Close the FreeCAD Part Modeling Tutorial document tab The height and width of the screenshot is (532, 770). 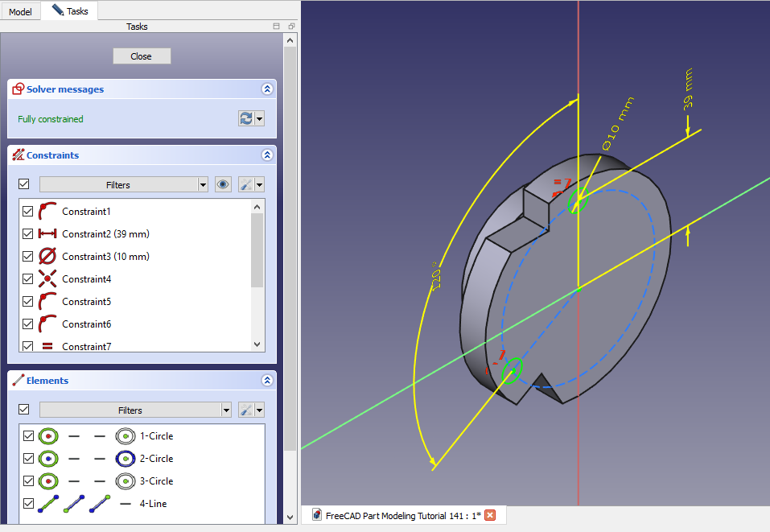coord(490,515)
